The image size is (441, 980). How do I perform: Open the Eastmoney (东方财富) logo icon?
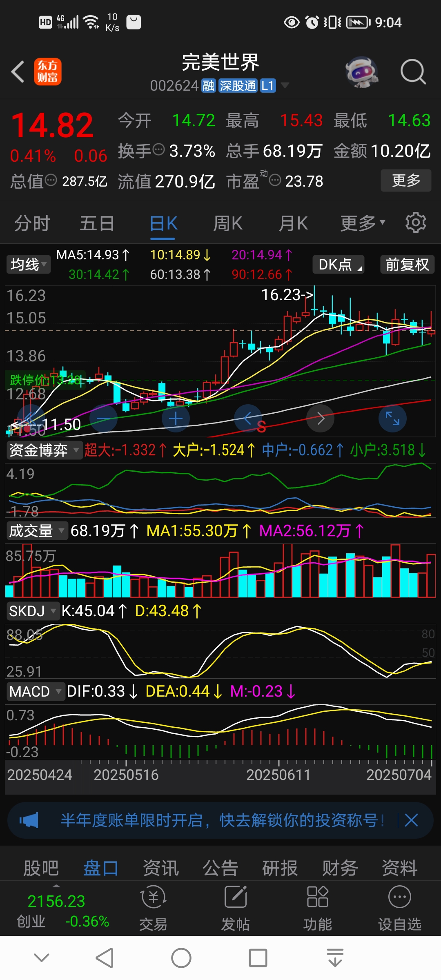coord(48,71)
